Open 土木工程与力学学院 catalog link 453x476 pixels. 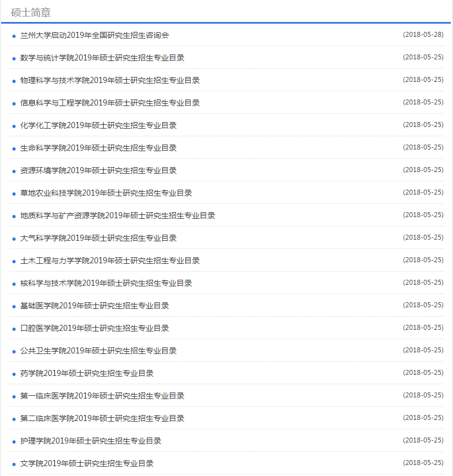[x=110, y=261]
